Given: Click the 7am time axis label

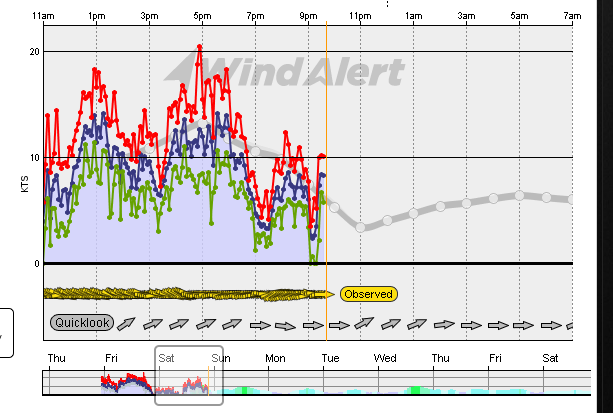Looking at the screenshot, I should tap(572, 16).
